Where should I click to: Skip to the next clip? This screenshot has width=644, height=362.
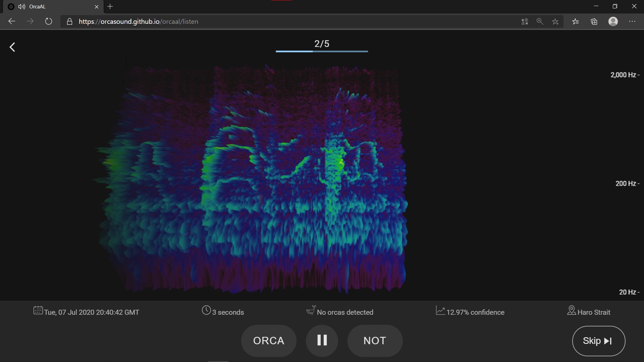598,341
